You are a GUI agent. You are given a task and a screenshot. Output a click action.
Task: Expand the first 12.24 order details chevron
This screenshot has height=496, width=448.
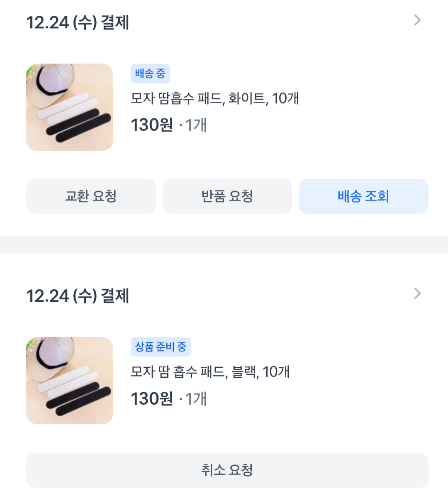pyautogui.click(x=417, y=20)
